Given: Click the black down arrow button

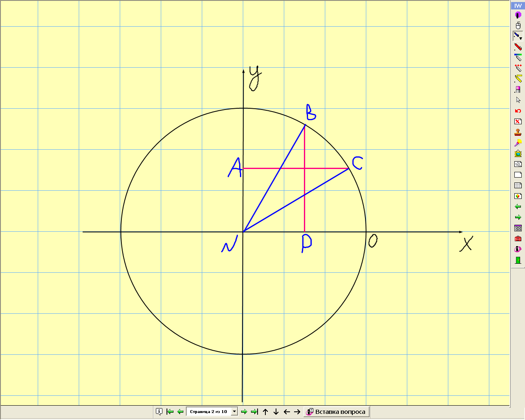Looking at the screenshot, I should pyautogui.click(x=276, y=412).
